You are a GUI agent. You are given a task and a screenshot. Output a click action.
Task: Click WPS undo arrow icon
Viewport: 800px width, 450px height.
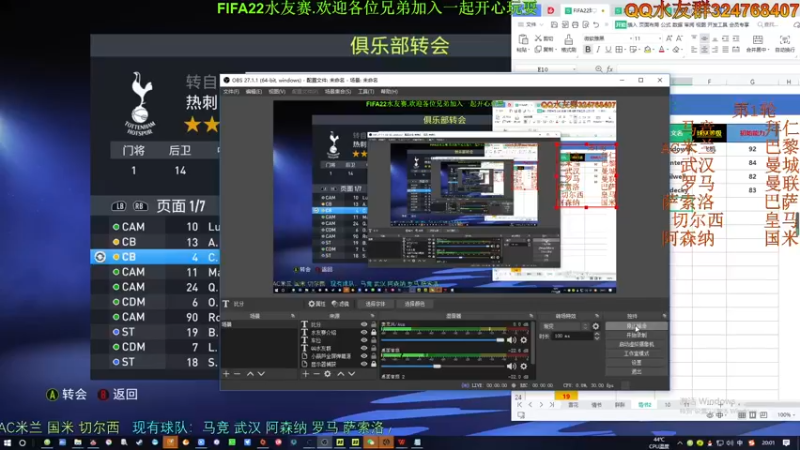[596, 24]
